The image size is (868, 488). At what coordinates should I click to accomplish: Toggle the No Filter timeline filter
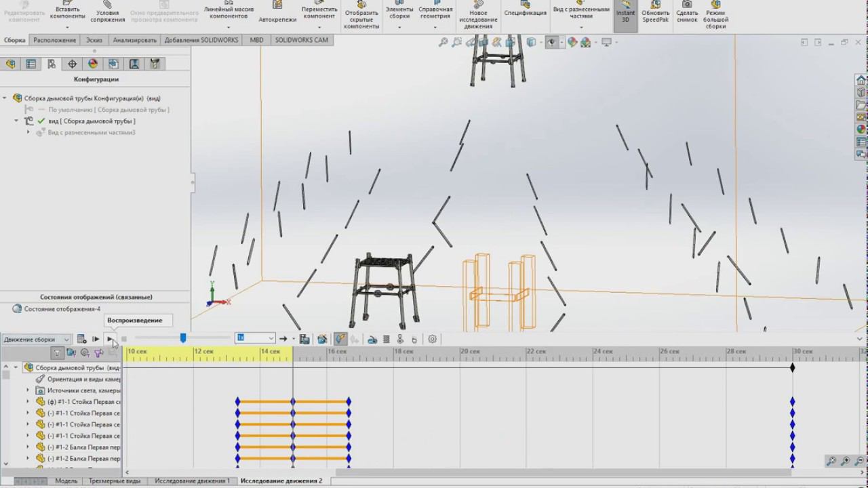57,352
